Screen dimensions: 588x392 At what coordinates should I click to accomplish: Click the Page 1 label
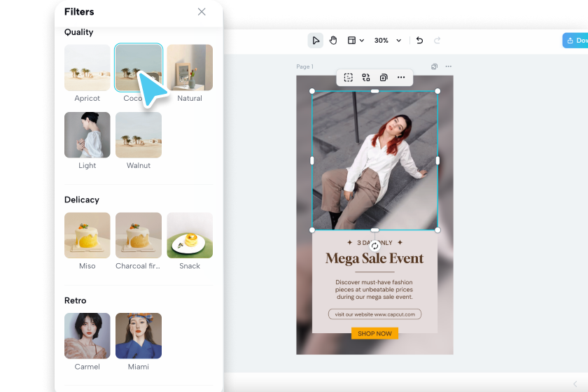(305, 66)
